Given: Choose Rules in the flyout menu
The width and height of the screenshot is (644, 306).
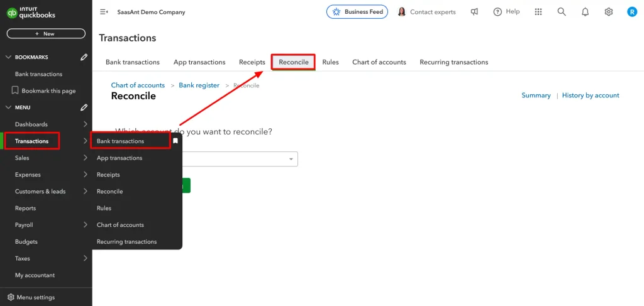Looking at the screenshot, I should 104,208.
